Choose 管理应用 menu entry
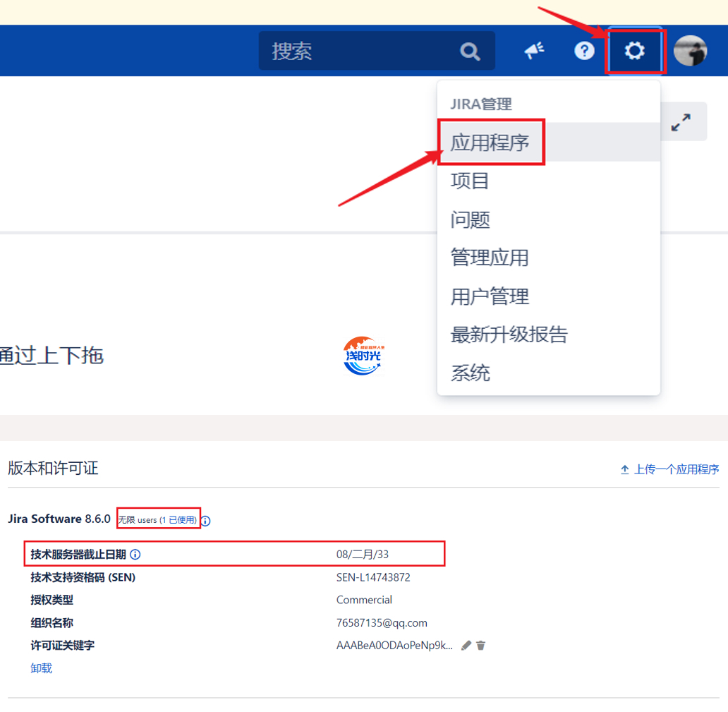Image resolution: width=728 pixels, height=712 pixels. point(490,258)
